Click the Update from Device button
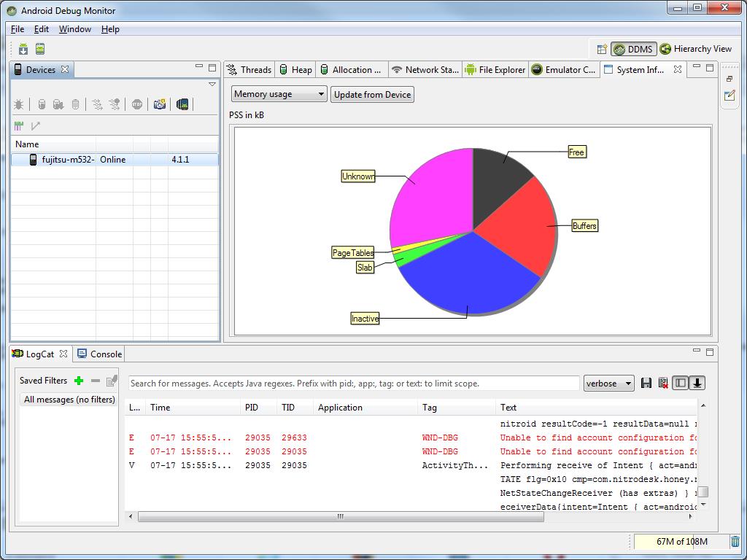 click(x=373, y=94)
